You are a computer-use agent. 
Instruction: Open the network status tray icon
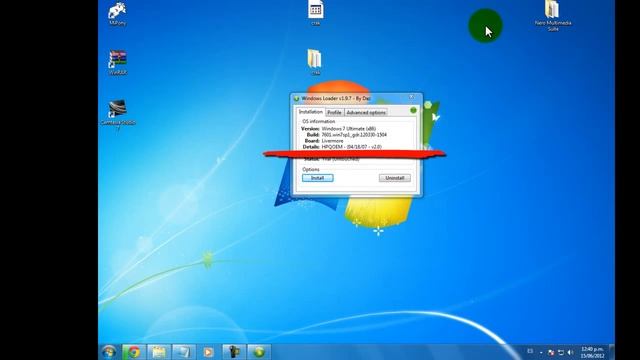(560, 352)
